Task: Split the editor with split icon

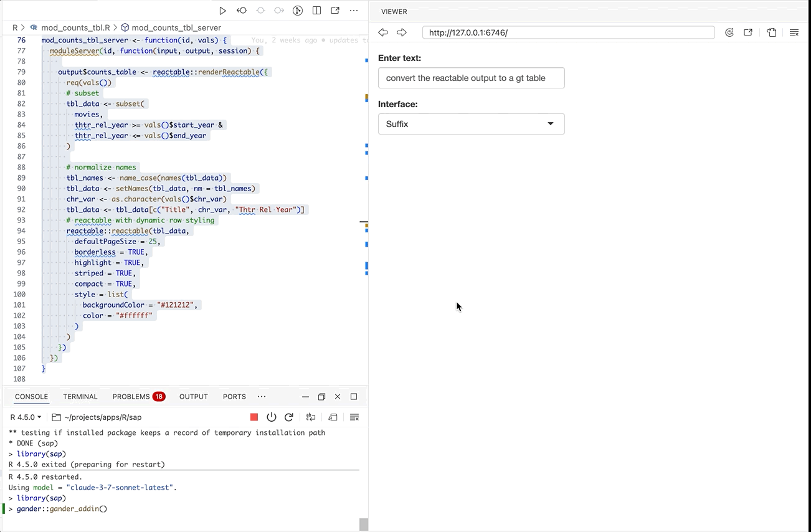Action: tap(316, 11)
